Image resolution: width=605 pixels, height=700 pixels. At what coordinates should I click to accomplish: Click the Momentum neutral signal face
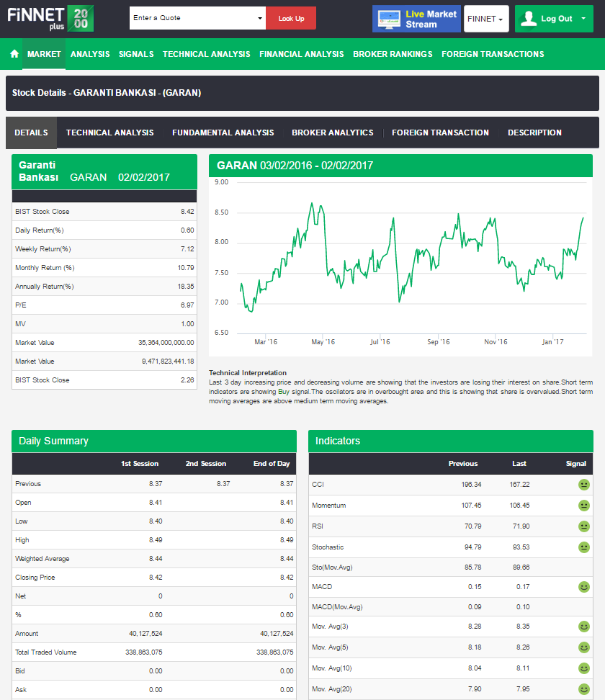pyautogui.click(x=583, y=506)
